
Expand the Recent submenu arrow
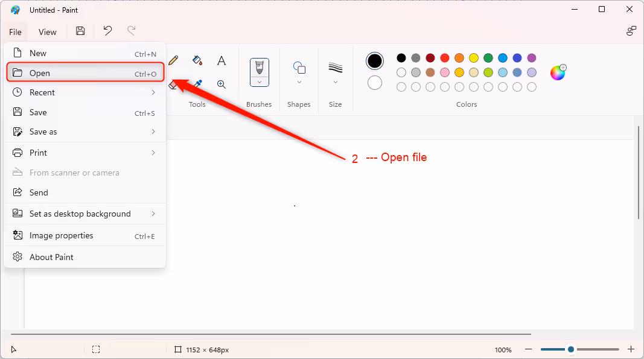click(153, 92)
